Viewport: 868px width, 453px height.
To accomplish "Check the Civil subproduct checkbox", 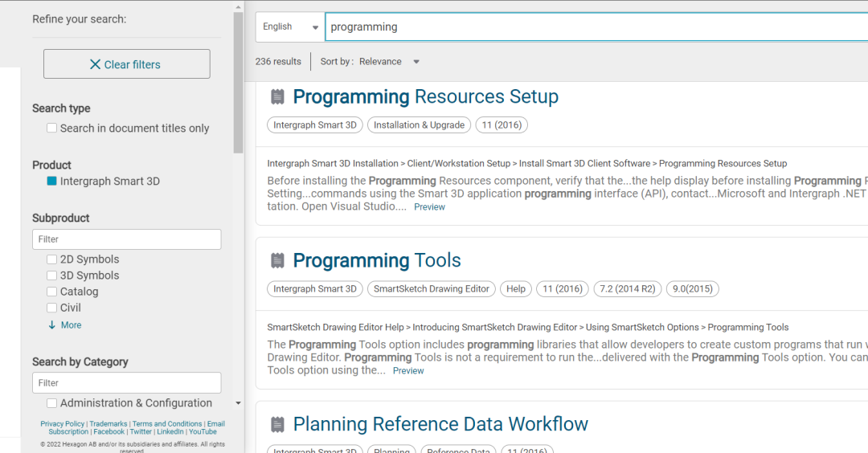I will point(51,308).
